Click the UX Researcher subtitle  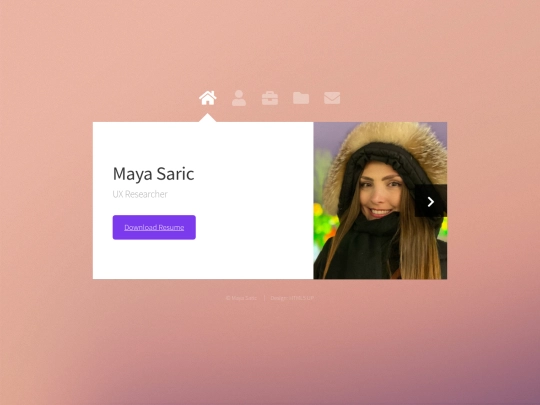(x=140, y=194)
